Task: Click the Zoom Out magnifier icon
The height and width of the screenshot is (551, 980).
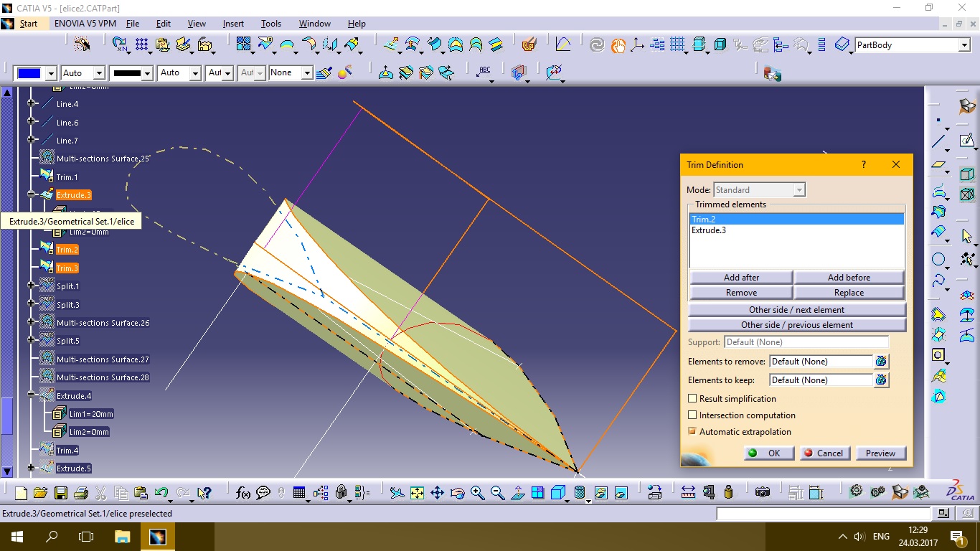Action: [497, 493]
